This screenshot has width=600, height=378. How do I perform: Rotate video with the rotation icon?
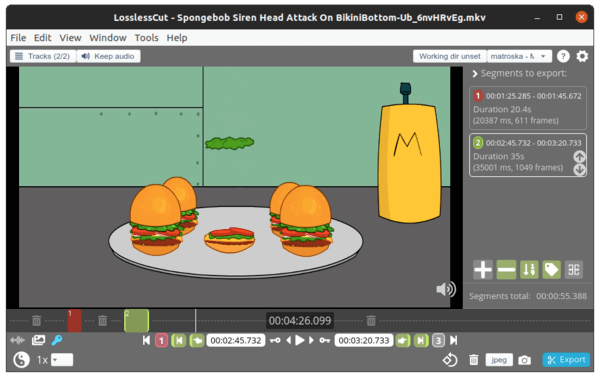(x=450, y=360)
